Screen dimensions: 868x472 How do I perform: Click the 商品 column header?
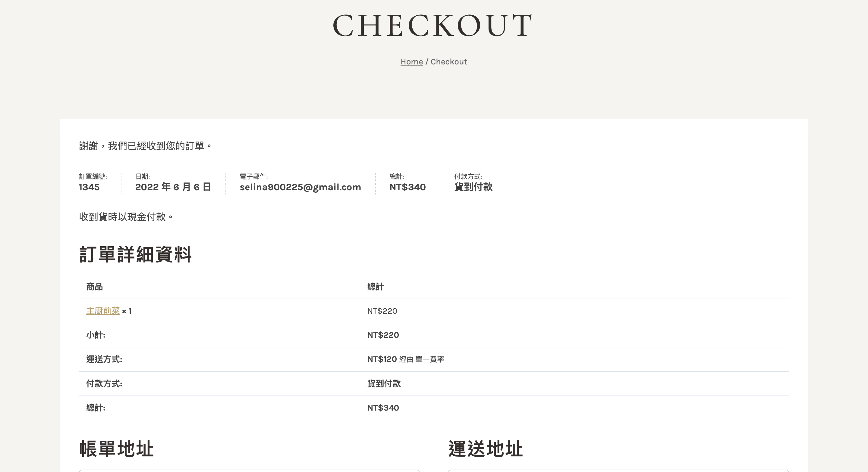(x=94, y=287)
